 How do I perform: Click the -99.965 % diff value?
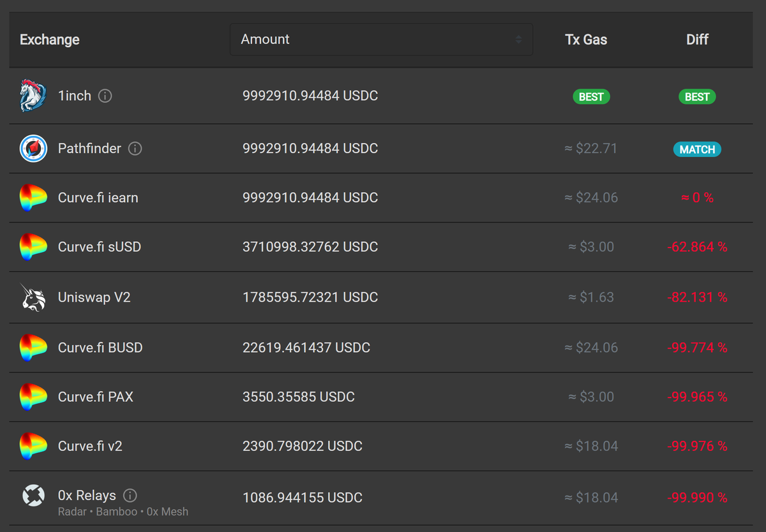click(697, 397)
